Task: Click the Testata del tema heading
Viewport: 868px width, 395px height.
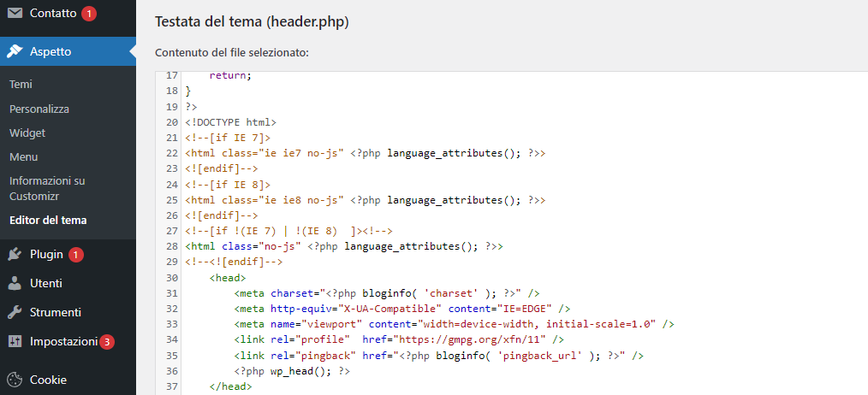Action: 251,21
